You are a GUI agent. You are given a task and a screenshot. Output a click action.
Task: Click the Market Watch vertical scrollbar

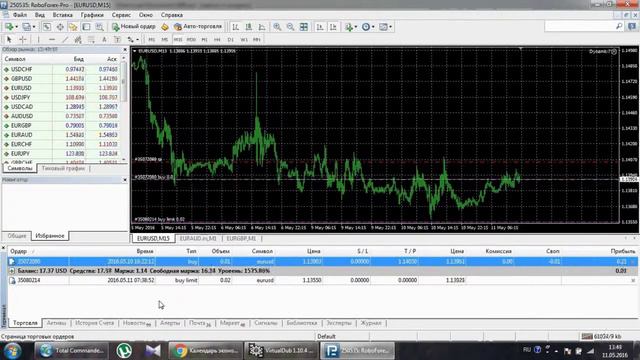tap(124, 108)
